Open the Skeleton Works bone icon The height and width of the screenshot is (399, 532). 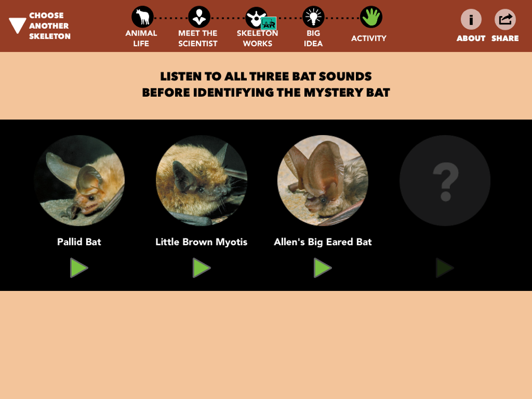click(255, 18)
